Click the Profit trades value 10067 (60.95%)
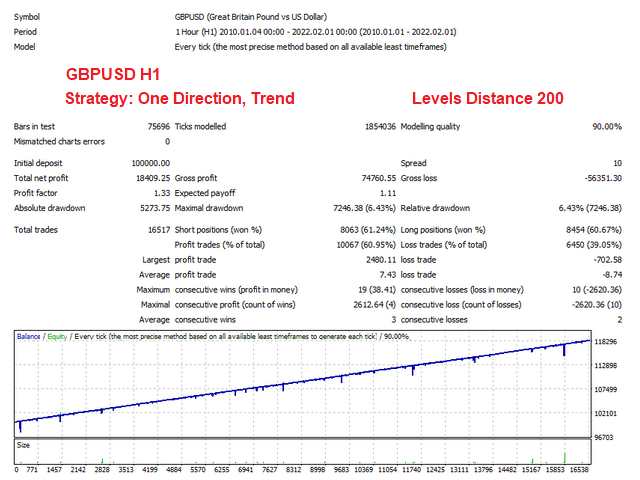The width and height of the screenshot is (640, 480). pyautogui.click(x=366, y=245)
